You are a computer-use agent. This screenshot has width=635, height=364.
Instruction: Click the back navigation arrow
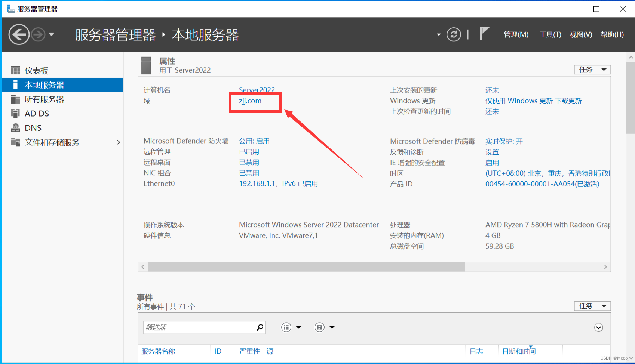[x=19, y=35]
